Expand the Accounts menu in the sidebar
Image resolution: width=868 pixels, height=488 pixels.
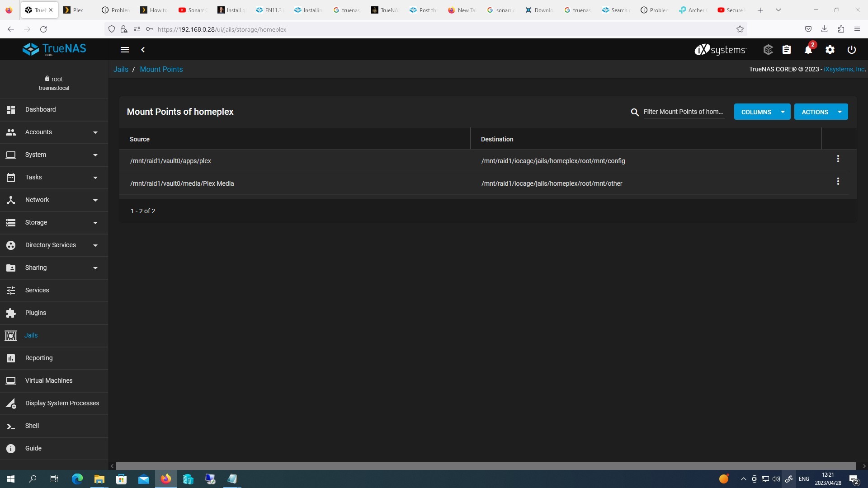pos(54,132)
